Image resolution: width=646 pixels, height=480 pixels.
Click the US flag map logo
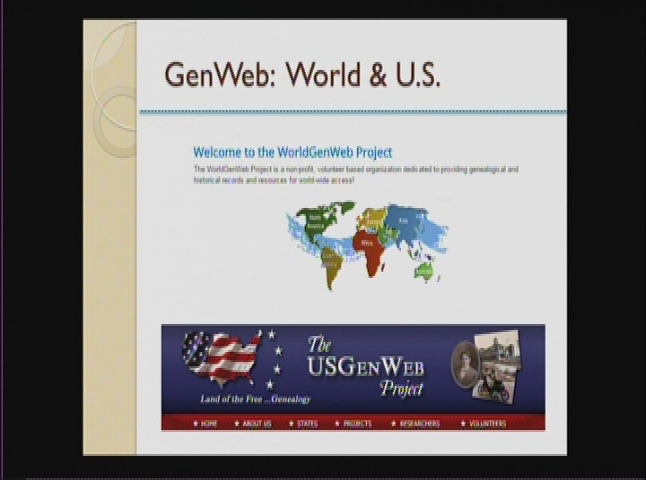click(x=222, y=358)
